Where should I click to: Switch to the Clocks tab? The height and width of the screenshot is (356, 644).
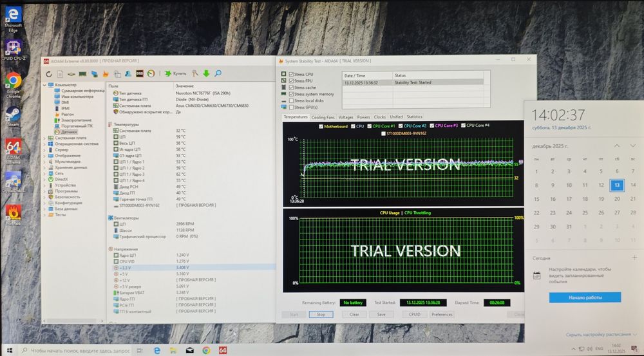(x=380, y=117)
